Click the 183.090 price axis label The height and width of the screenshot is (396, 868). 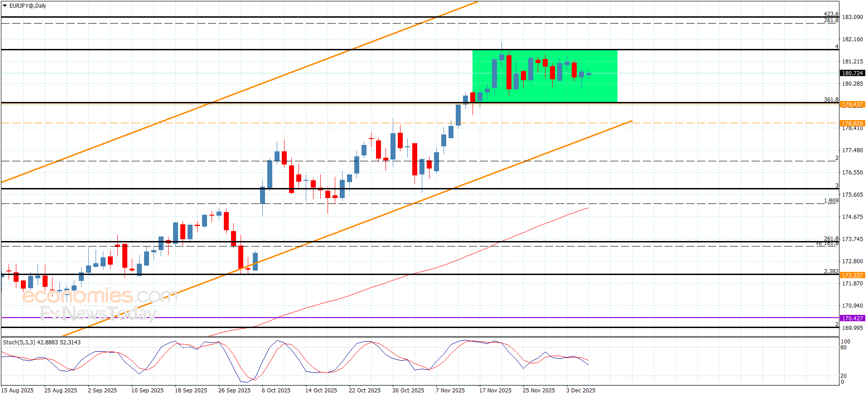[852, 17]
